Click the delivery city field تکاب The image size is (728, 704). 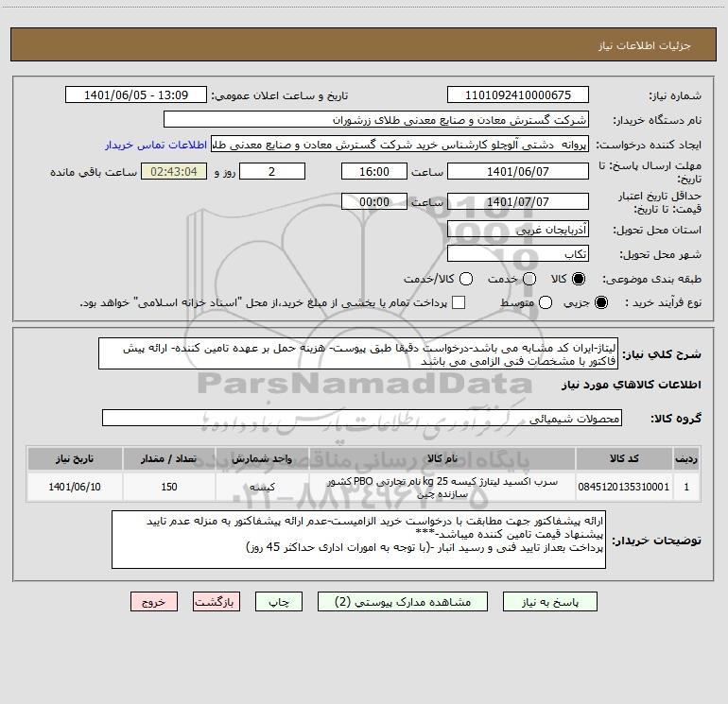(518, 253)
